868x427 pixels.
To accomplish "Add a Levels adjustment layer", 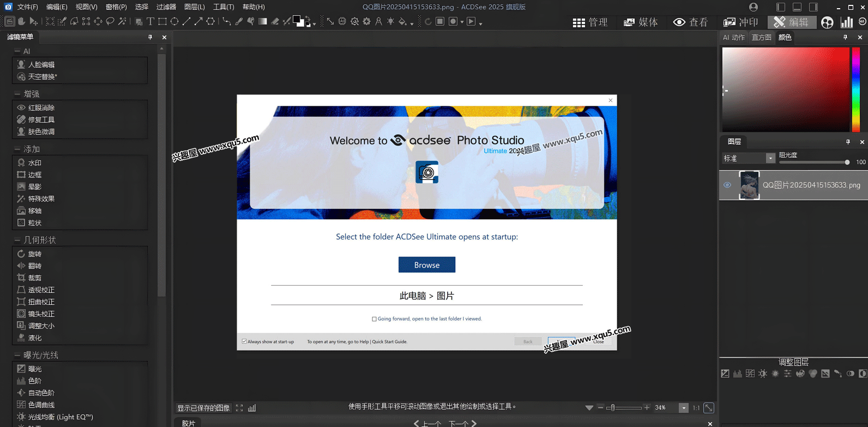I will pyautogui.click(x=738, y=374).
